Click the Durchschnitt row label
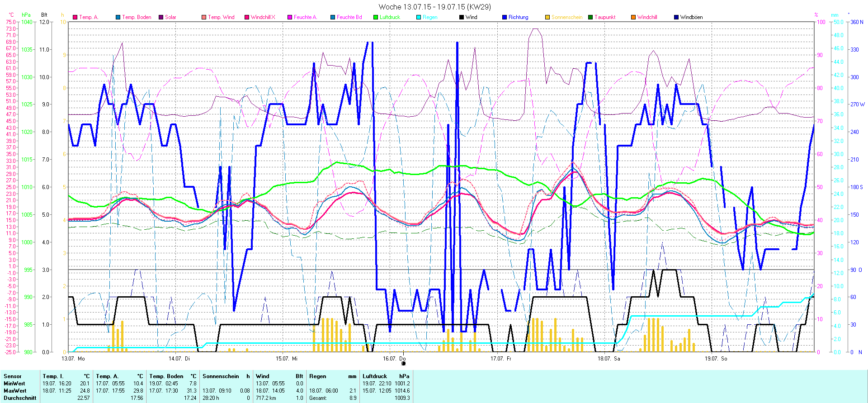868x403 pixels. pos(20,398)
